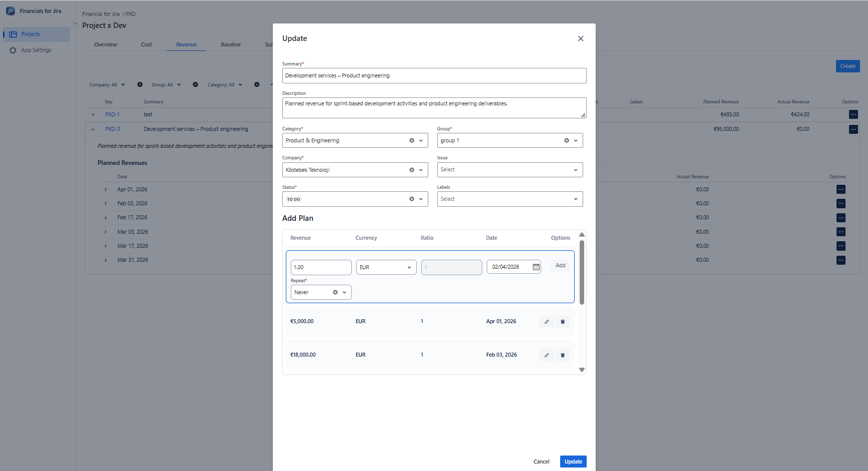This screenshot has width=868, height=471.
Task: Click the Create button
Action: [x=848, y=66]
